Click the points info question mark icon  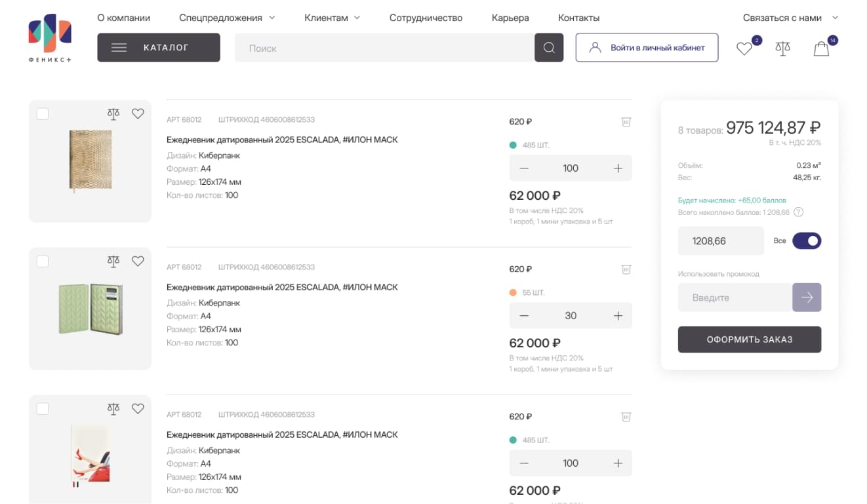(798, 212)
